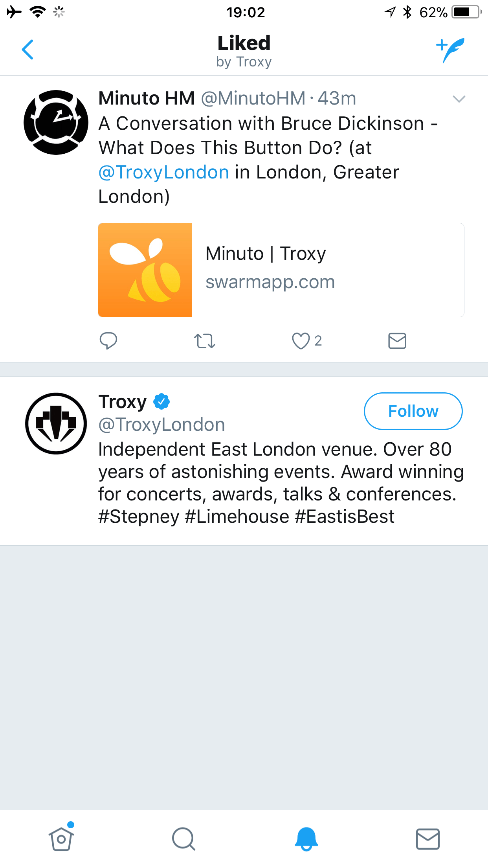Viewport: 488px width, 868px height.
Task: Open the Messages envelope tab
Action: click(x=427, y=839)
